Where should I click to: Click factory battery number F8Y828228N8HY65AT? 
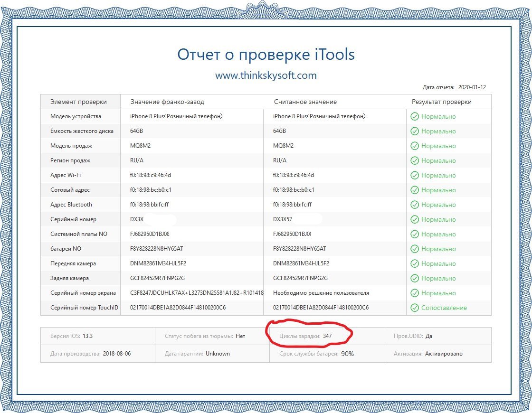[x=156, y=249]
